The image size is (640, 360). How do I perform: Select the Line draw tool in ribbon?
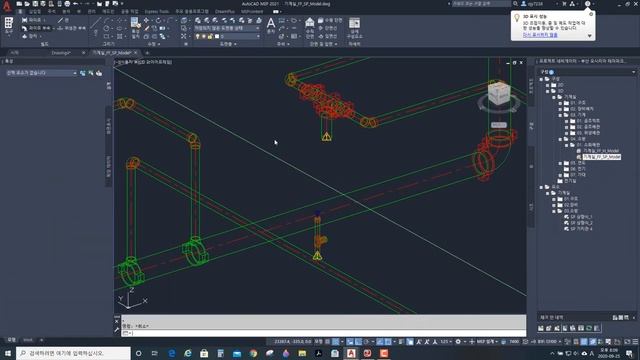[x=95, y=23]
